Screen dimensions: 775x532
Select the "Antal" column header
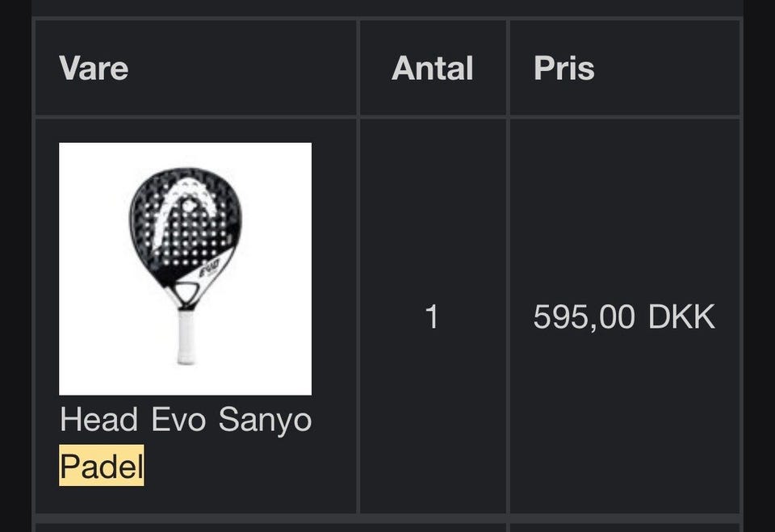pos(432,69)
